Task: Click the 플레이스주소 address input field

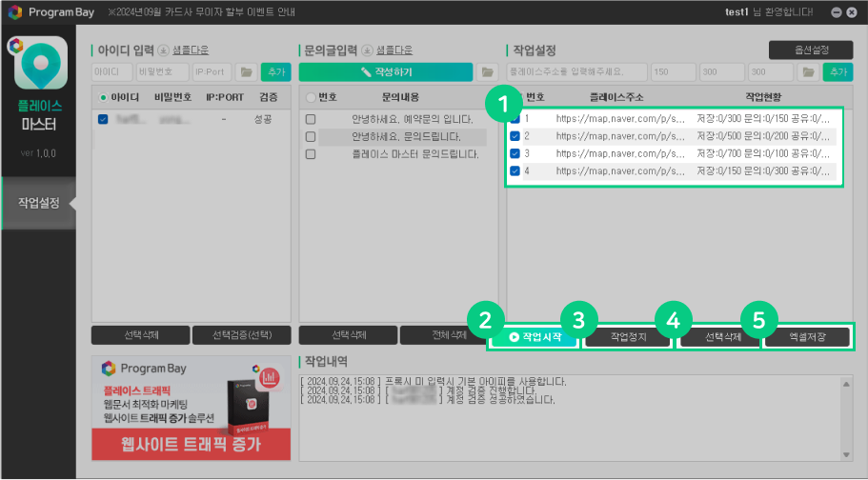Action: 575,71
